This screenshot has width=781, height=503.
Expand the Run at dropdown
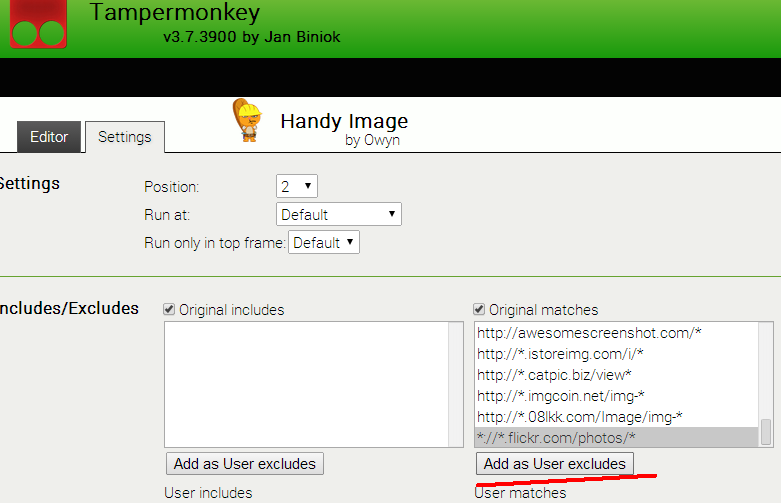pyautogui.click(x=339, y=214)
